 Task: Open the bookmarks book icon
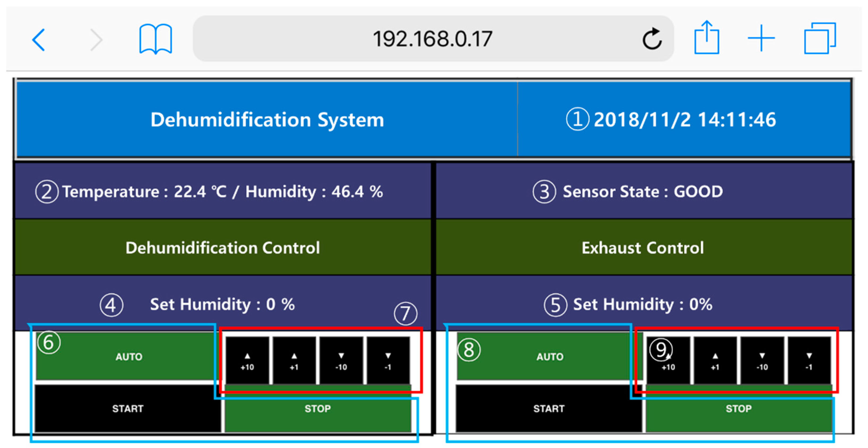155,39
